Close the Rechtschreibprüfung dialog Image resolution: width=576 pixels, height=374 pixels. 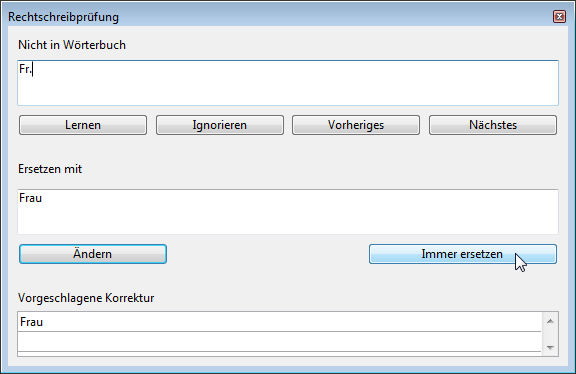[559, 17]
